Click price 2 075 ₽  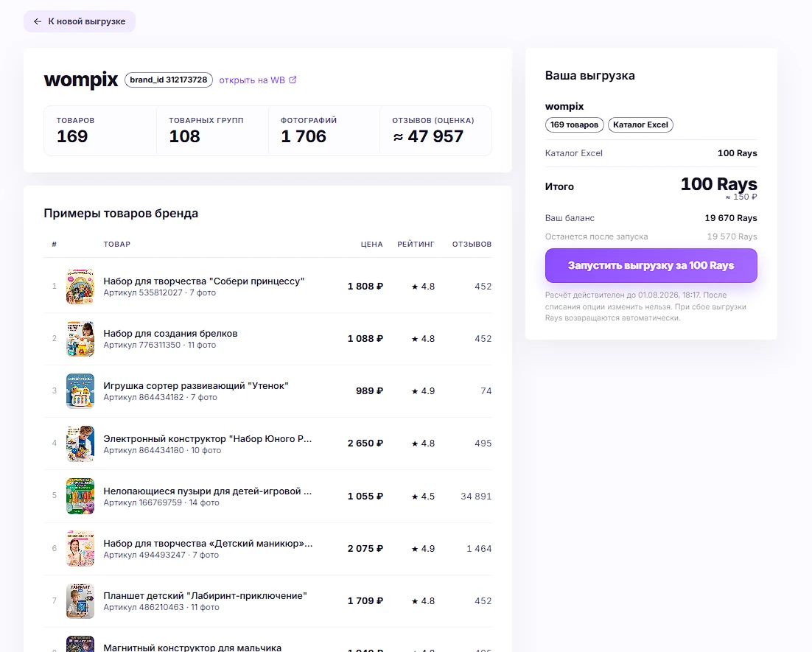(x=365, y=548)
